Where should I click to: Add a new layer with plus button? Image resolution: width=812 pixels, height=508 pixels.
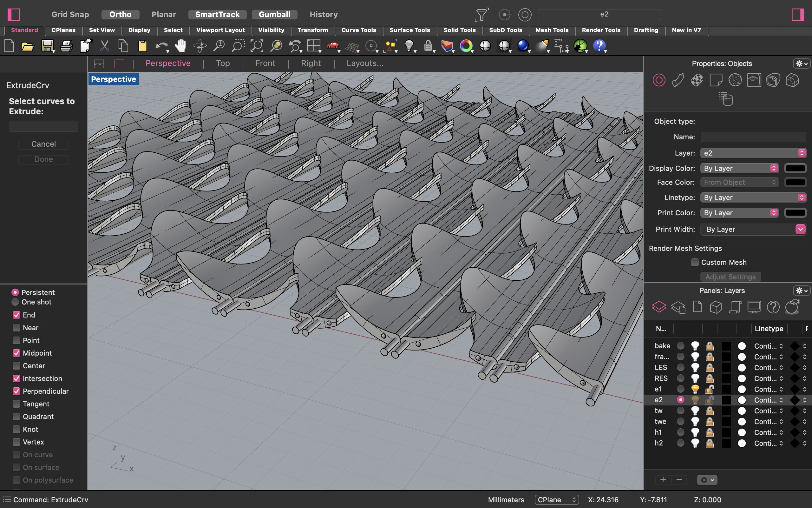663,480
